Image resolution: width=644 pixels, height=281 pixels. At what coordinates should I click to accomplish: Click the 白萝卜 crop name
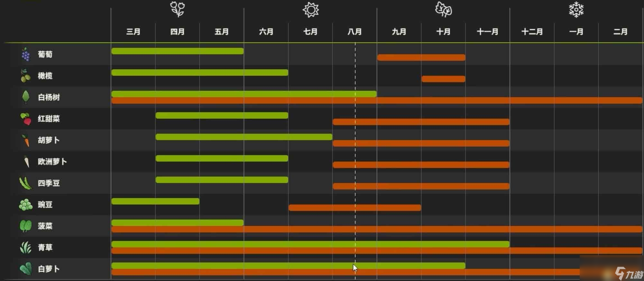point(49,269)
